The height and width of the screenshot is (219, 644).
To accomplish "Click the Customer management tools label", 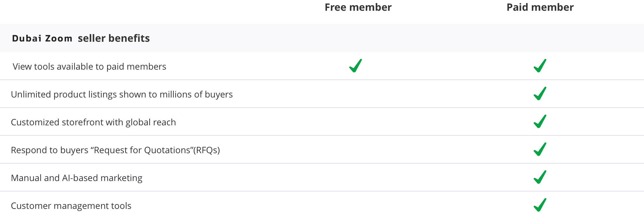I will pyautogui.click(x=71, y=206).
